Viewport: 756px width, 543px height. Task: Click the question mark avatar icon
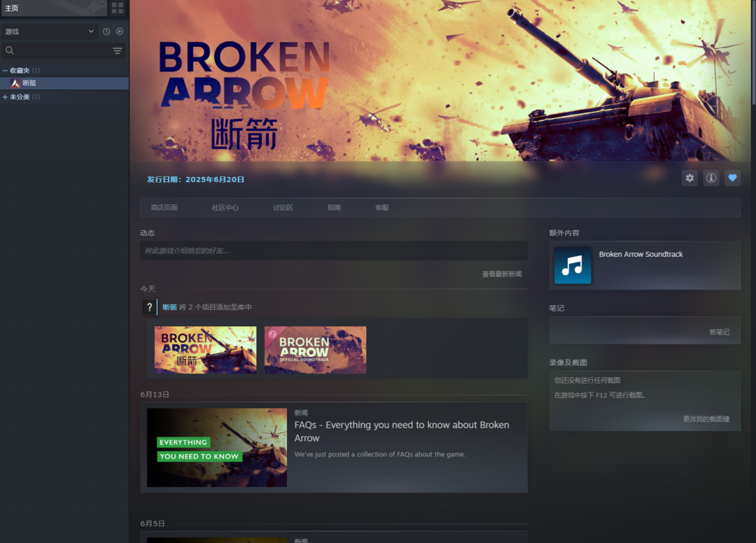(x=150, y=307)
